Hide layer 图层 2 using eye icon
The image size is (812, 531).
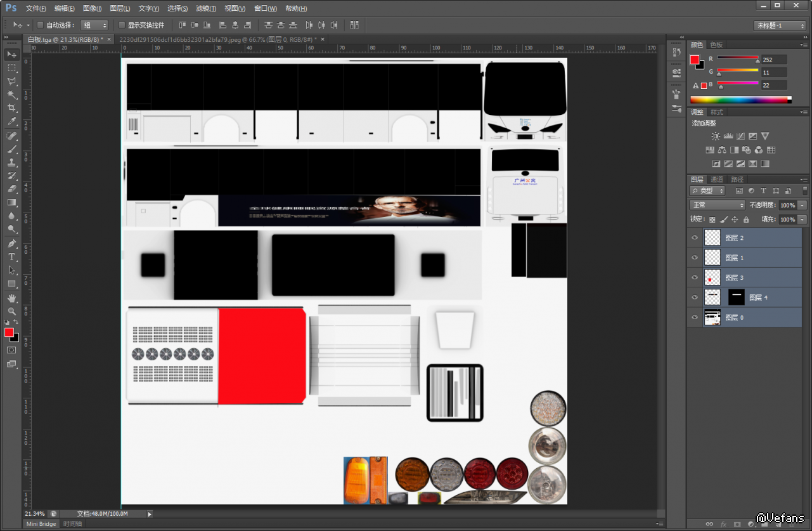[695, 238]
